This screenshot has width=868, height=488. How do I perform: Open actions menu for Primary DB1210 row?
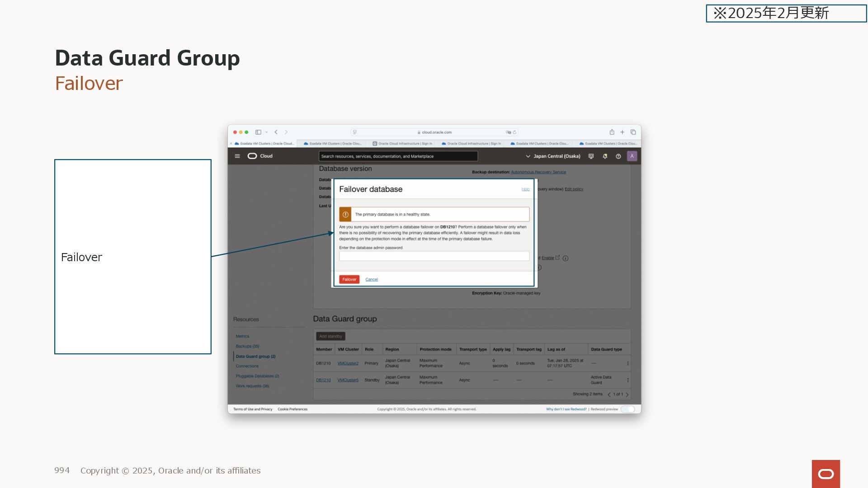[627, 363]
